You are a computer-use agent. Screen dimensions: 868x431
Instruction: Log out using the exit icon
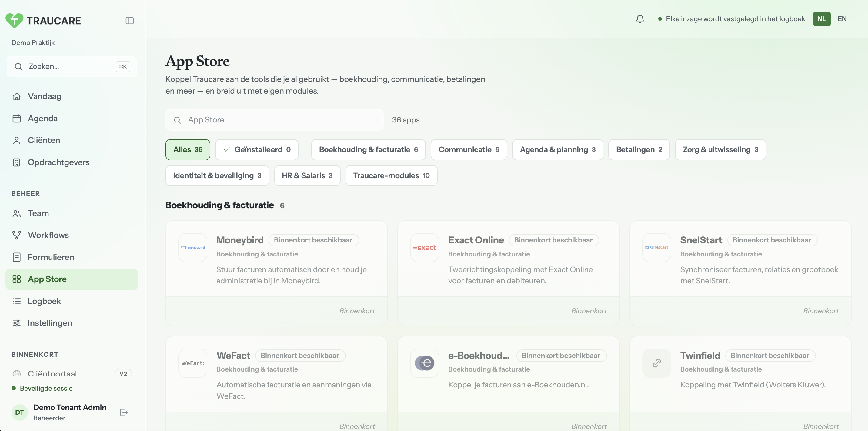124,413
